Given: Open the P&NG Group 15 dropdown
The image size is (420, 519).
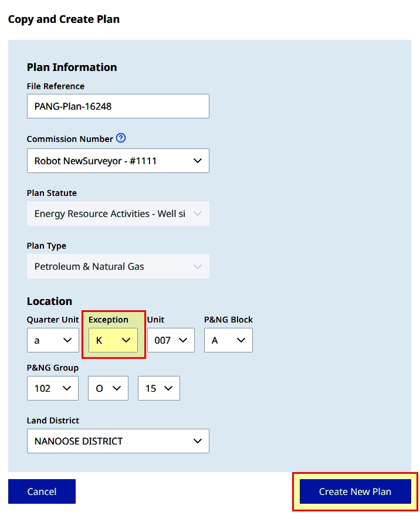Looking at the screenshot, I should point(159,388).
